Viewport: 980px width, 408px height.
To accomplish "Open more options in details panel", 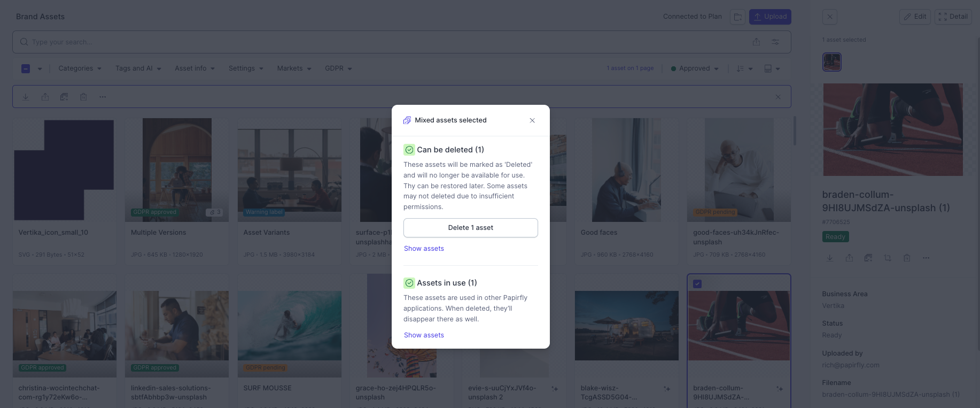I will click(926, 258).
